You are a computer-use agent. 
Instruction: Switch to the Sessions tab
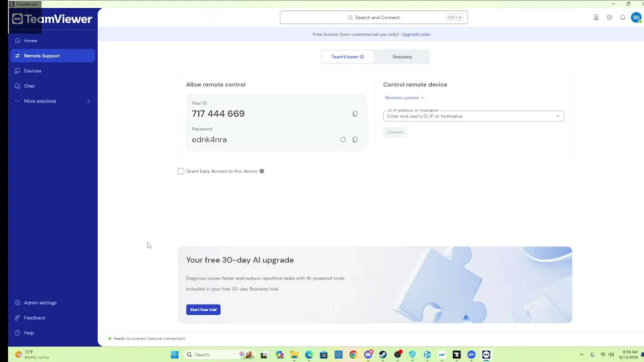402,57
